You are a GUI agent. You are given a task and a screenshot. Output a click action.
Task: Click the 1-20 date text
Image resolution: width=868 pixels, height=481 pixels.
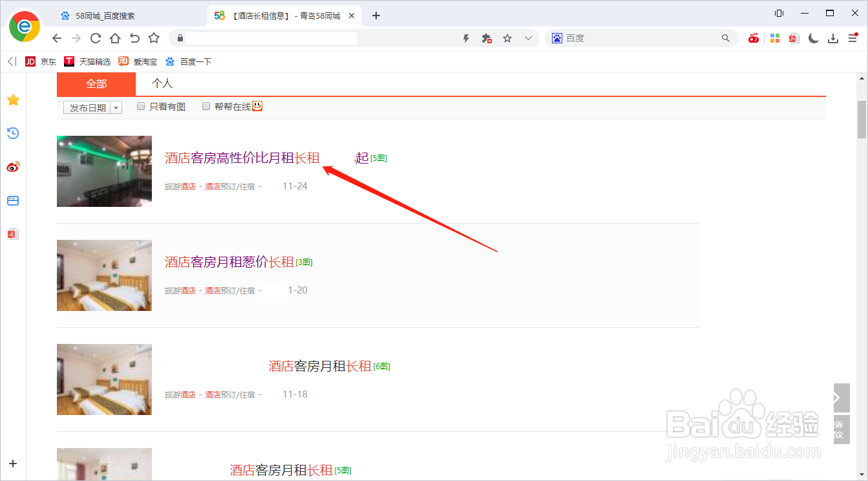pos(298,290)
